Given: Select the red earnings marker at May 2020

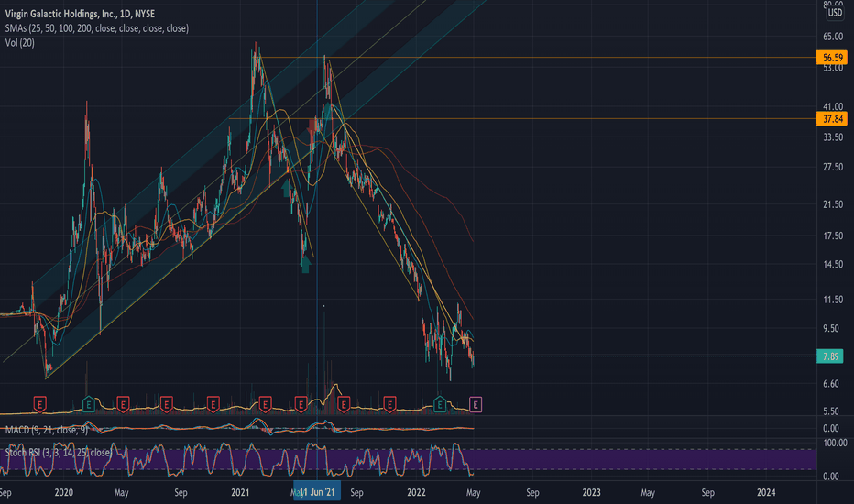Looking at the screenshot, I should 123,405.
